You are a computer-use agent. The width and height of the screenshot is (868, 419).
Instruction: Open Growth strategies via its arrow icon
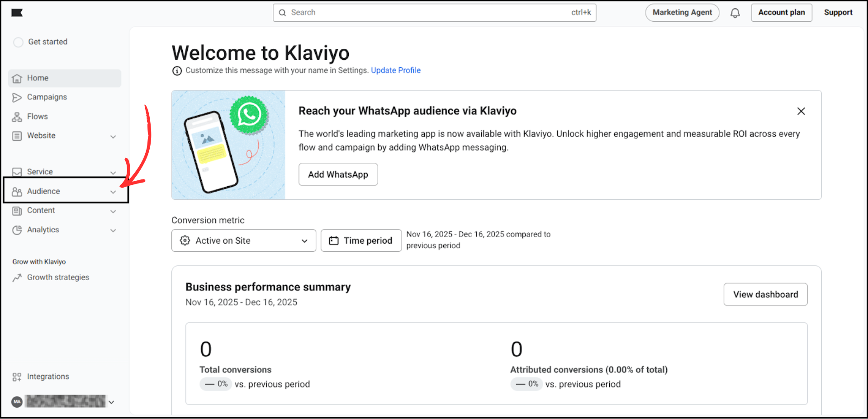click(x=17, y=277)
